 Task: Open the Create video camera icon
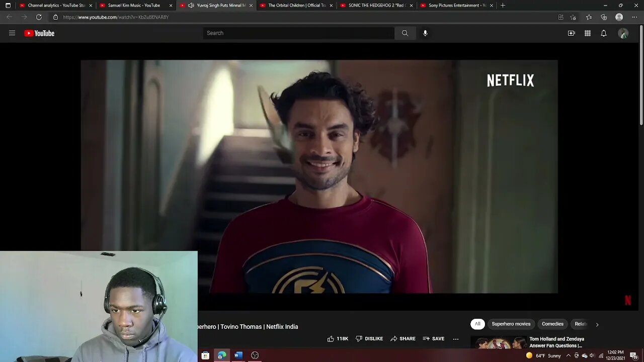(x=572, y=33)
